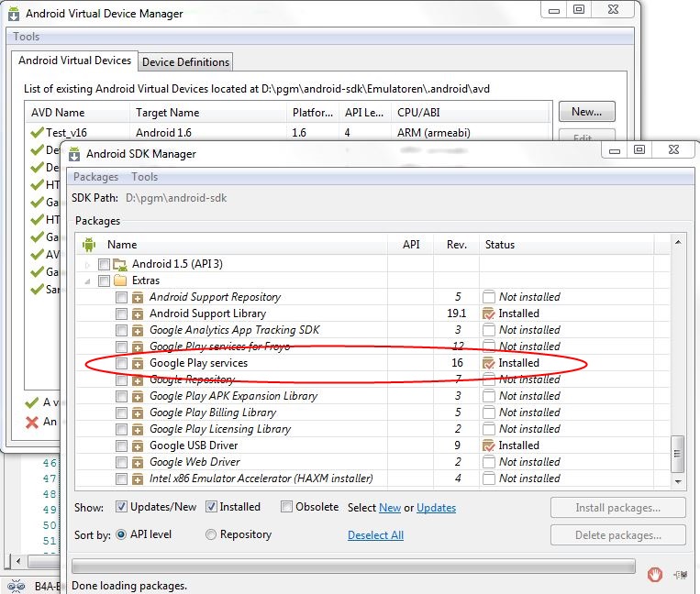700x594 pixels.
Task: Click package icon of Google Play services
Action: pyautogui.click(x=138, y=363)
